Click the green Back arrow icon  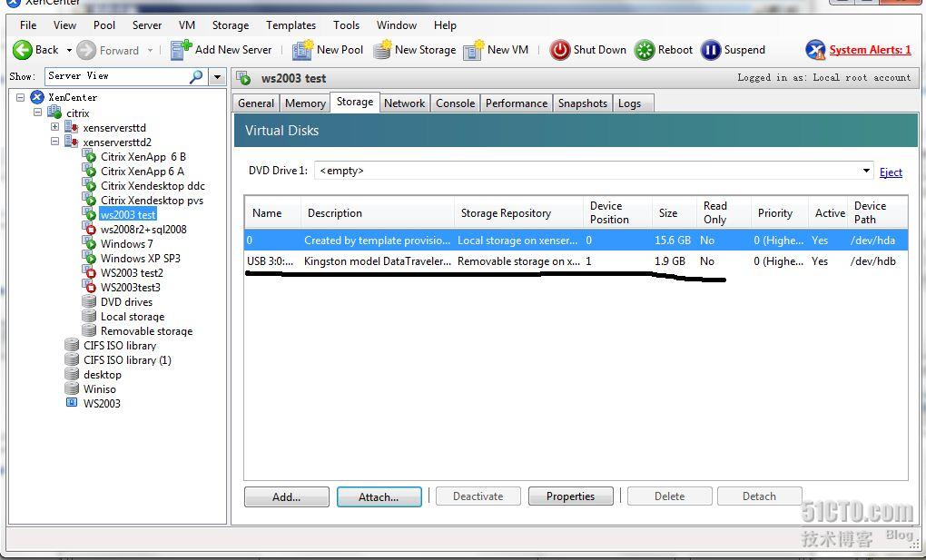click(x=23, y=50)
